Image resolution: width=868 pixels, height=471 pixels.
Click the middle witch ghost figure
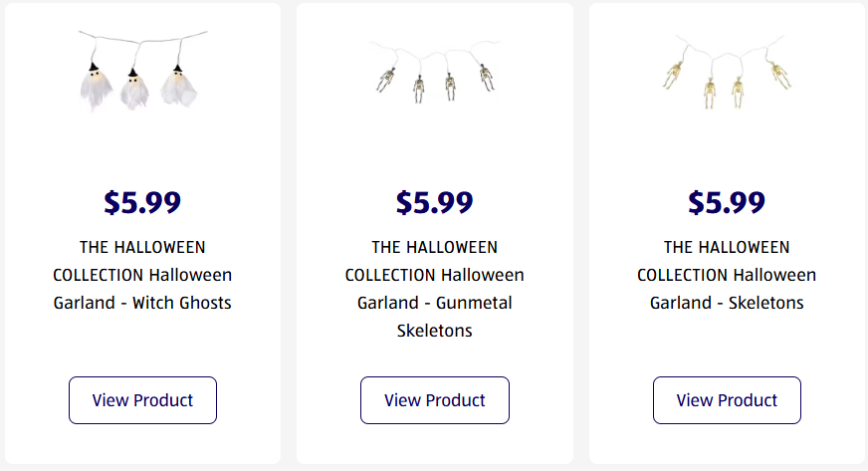click(x=133, y=88)
